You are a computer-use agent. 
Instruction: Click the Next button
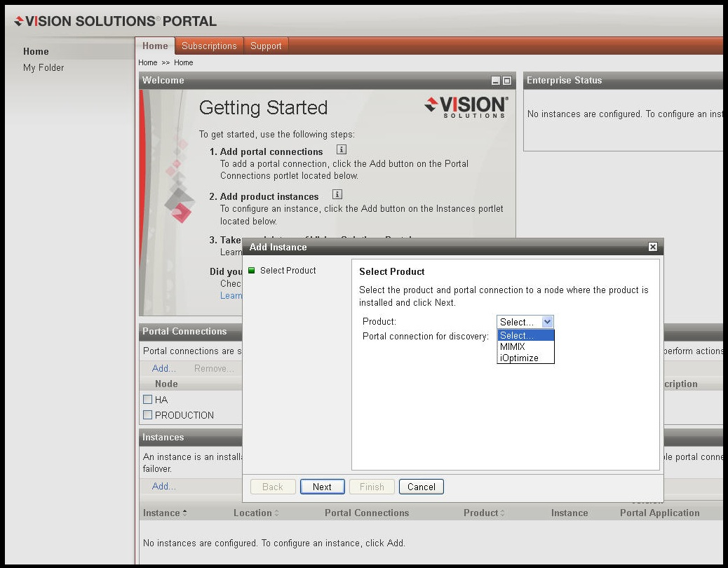click(322, 487)
